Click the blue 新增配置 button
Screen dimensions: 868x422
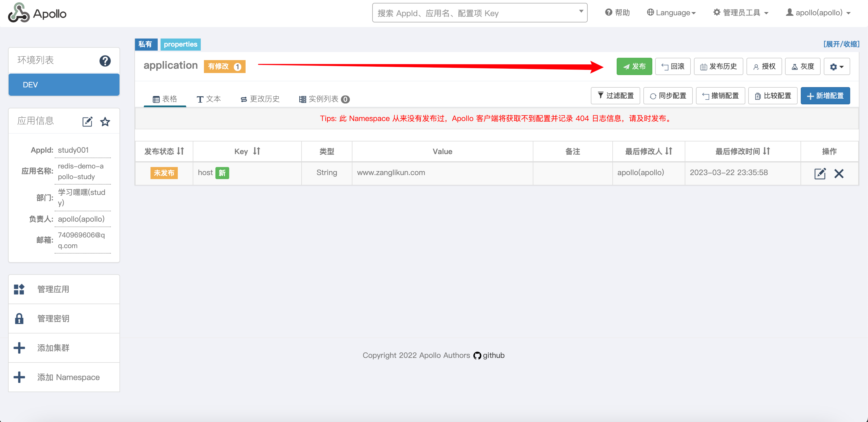(x=825, y=96)
